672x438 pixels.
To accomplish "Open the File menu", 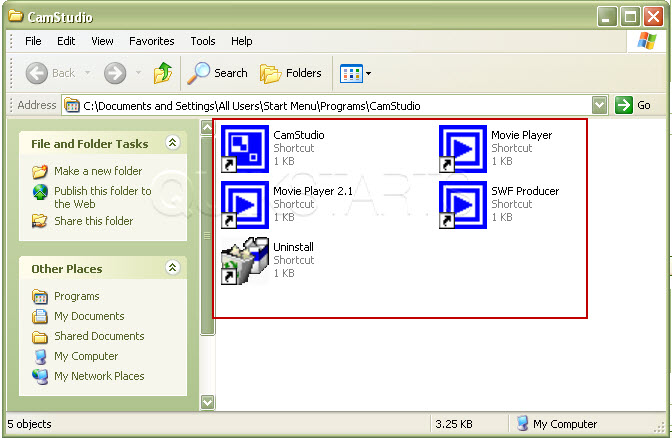I will point(33,41).
